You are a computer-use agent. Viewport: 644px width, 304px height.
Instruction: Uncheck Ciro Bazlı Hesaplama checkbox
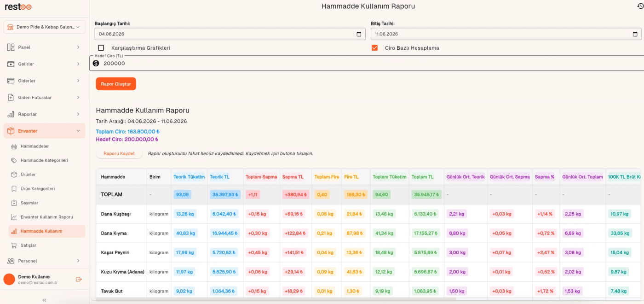(x=374, y=48)
